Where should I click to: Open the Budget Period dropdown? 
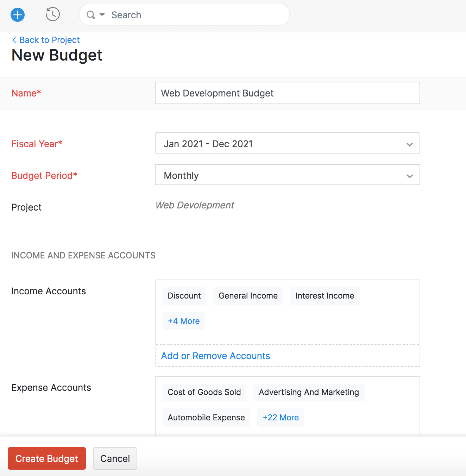(x=409, y=175)
